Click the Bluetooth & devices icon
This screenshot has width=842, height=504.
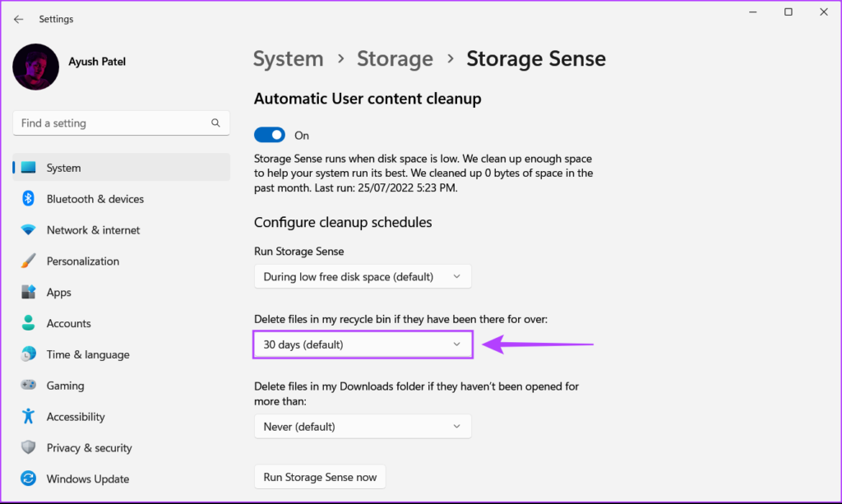(28, 199)
